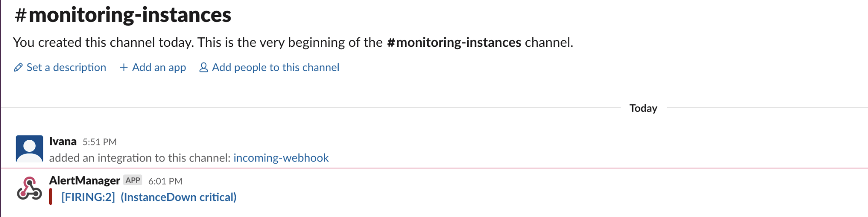Image resolution: width=868 pixels, height=217 pixels.
Task: Click the AlertManager webhook app icon
Action: point(29,188)
